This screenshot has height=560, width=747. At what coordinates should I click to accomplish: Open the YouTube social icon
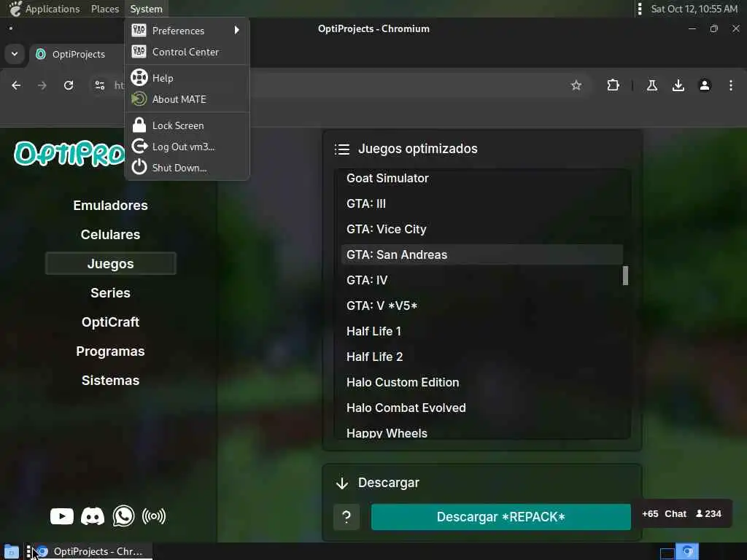pyautogui.click(x=62, y=516)
